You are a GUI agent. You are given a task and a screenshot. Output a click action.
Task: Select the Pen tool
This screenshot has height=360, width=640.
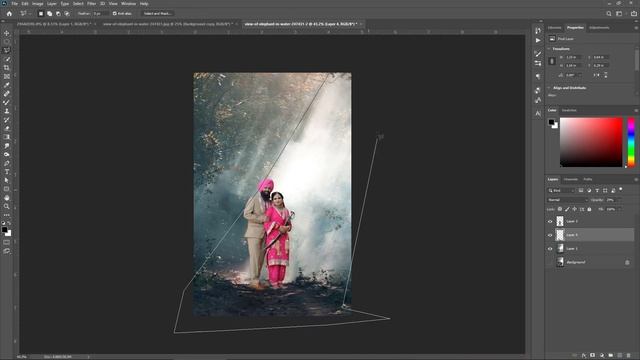[7, 163]
